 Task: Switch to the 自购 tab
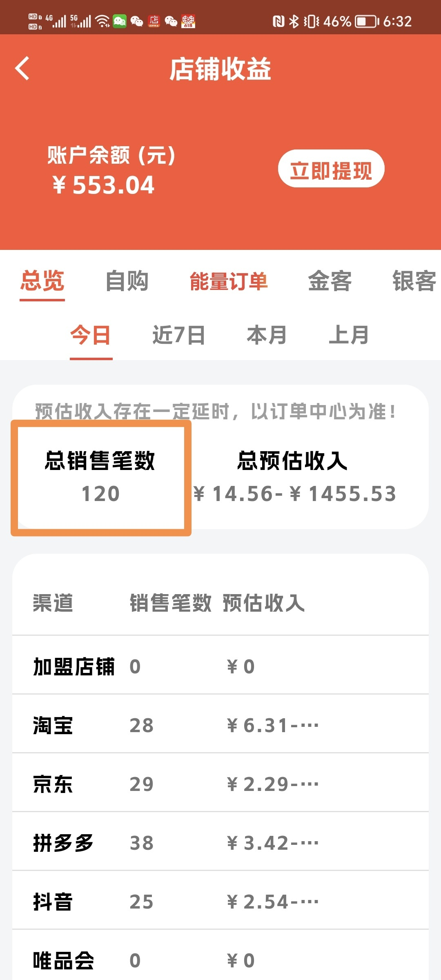[x=127, y=281]
